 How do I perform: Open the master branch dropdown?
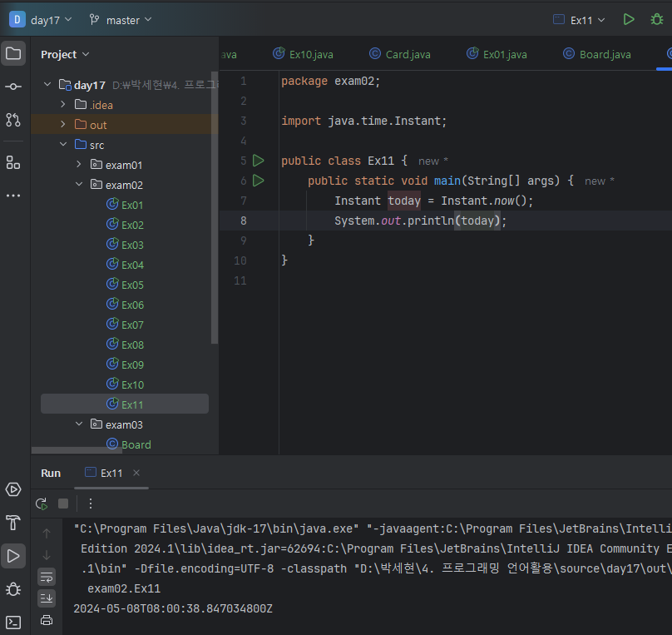point(121,20)
